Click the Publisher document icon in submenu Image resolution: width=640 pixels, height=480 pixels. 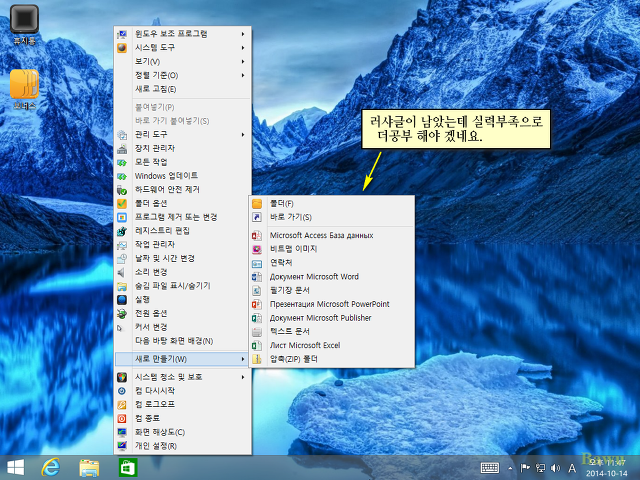coord(257,318)
